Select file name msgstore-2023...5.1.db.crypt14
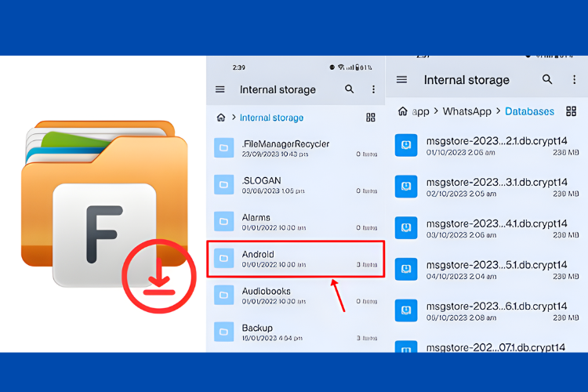The image size is (588, 392). click(496, 265)
